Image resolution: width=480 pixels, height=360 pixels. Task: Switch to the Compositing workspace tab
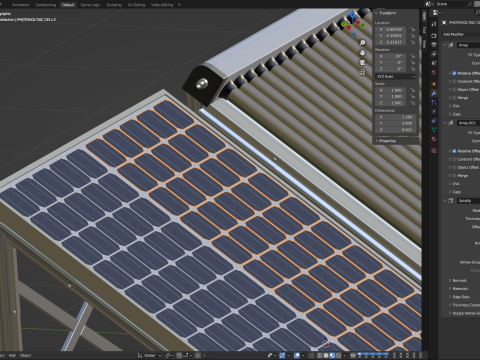pyautogui.click(x=46, y=5)
